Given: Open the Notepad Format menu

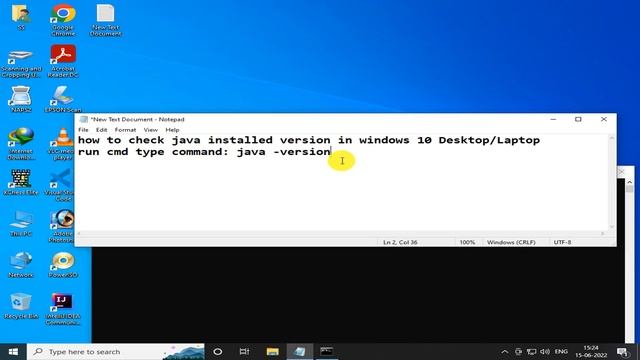Looking at the screenshot, I should tap(125, 130).
